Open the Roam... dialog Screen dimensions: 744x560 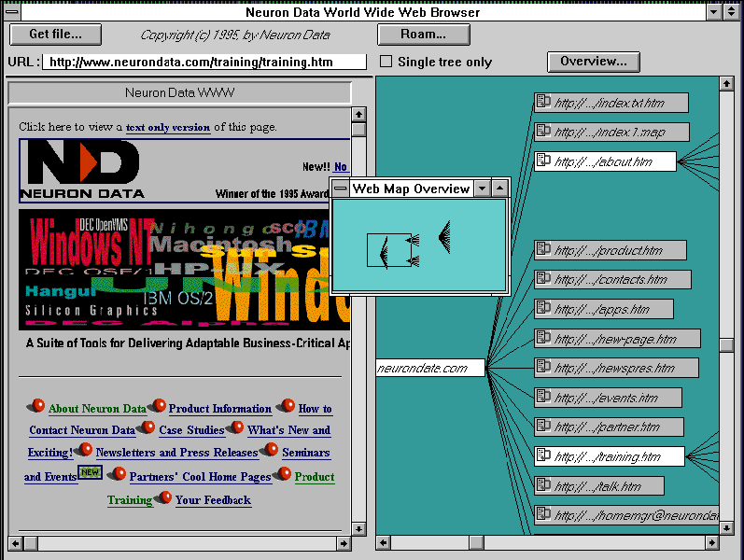pyautogui.click(x=423, y=35)
